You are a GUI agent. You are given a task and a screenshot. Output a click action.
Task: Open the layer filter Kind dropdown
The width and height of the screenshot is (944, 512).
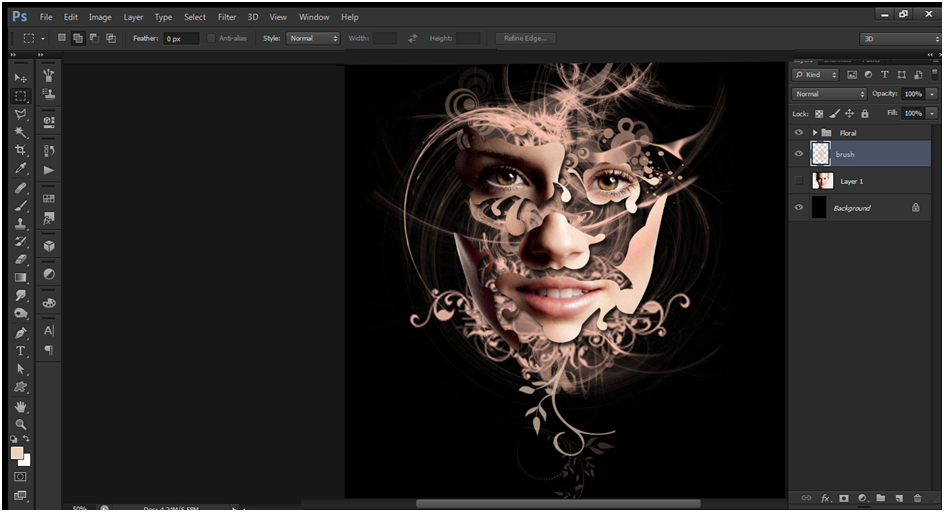tap(816, 75)
